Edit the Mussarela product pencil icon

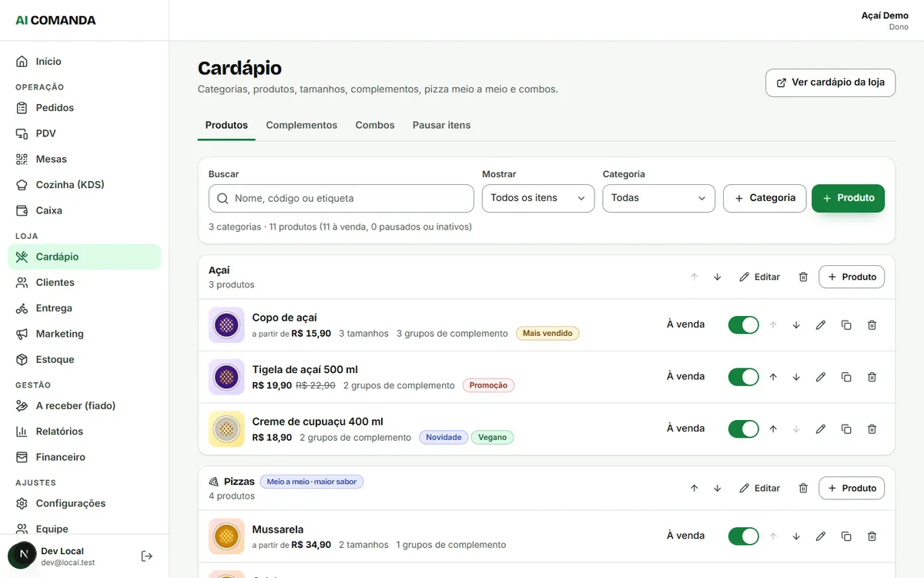(x=821, y=536)
